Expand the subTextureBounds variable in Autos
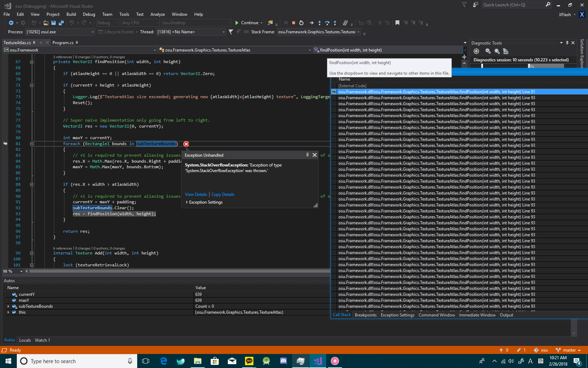Image resolution: width=588 pixels, height=368 pixels. pyautogui.click(x=8, y=306)
